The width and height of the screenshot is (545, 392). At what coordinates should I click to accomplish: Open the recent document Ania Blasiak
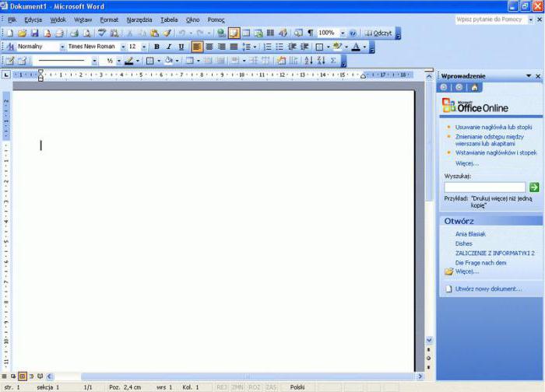470,234
